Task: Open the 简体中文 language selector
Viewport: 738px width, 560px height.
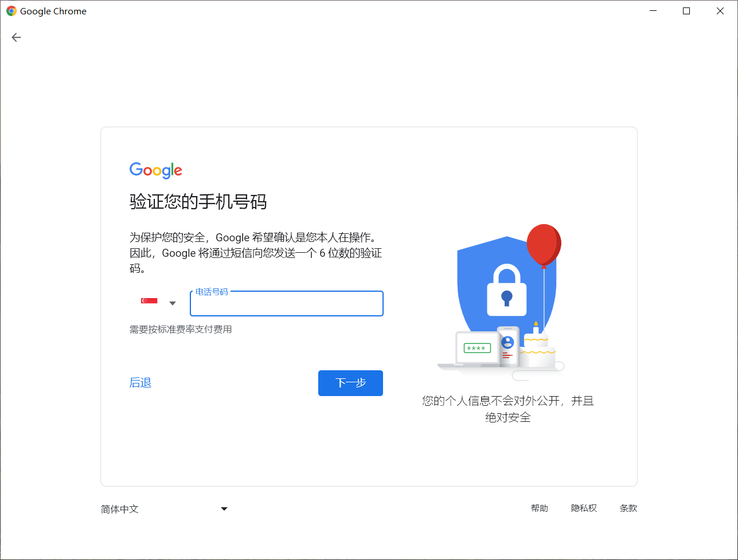Action: tap(165, 509)
